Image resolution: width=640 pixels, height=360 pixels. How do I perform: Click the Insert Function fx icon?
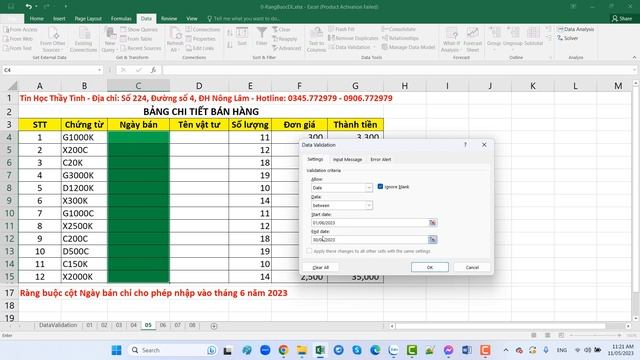pyautogui.click(x=153, y=70)
